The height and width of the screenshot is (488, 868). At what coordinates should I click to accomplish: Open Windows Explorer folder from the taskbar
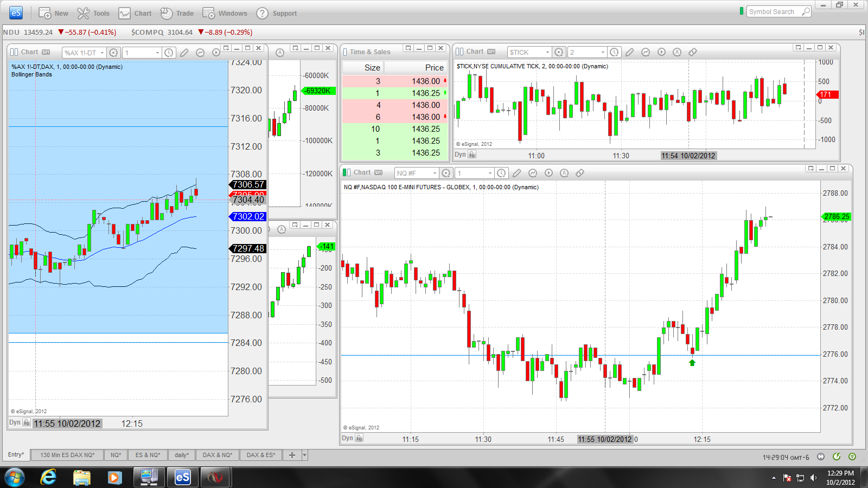click(82, 477)
